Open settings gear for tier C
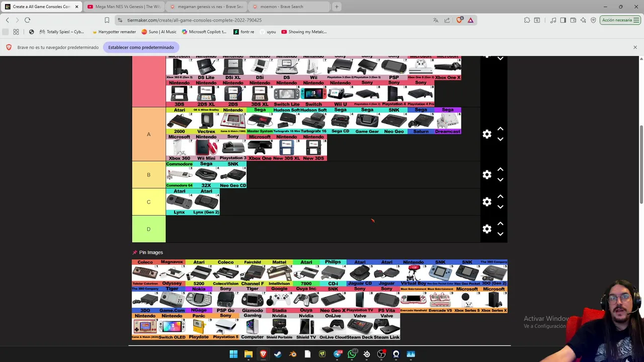This screenshot has width=644, height=362. pos(487,202)
